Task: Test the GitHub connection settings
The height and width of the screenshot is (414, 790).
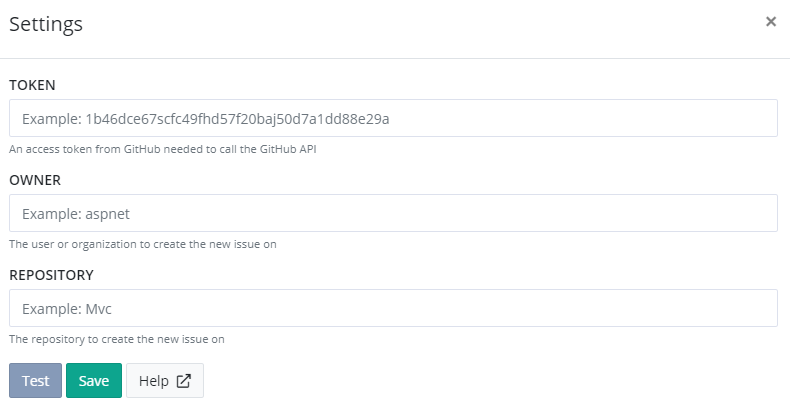Action: (x=35, y=381)
